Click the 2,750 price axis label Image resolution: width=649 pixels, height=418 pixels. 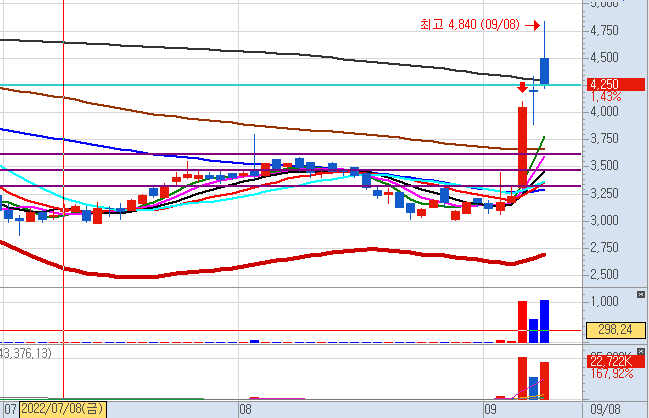pos(604,247)
